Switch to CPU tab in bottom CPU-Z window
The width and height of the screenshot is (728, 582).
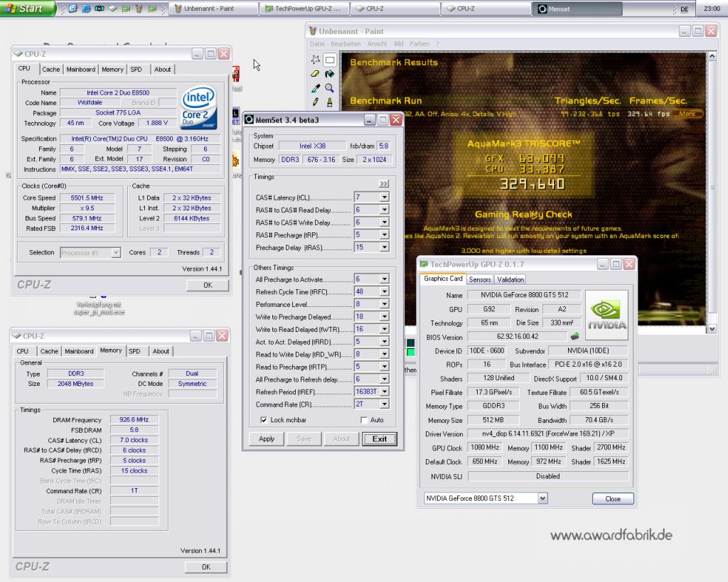22,351
